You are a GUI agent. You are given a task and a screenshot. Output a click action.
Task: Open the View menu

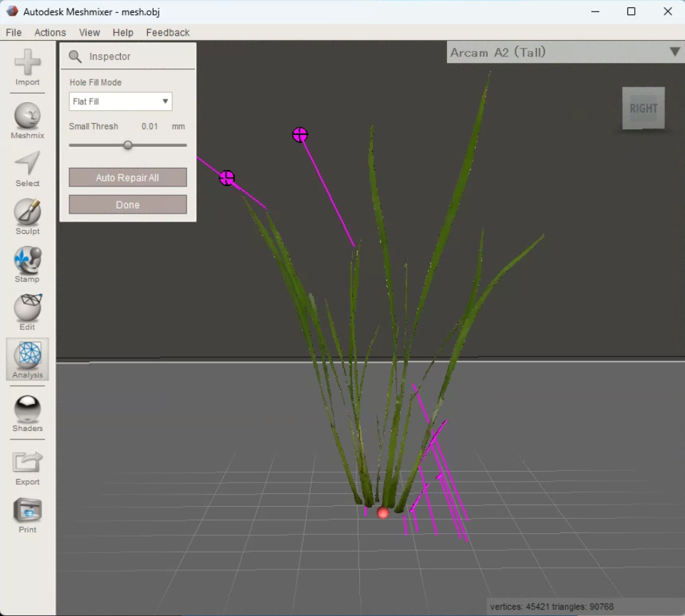(x=89, y=32)
